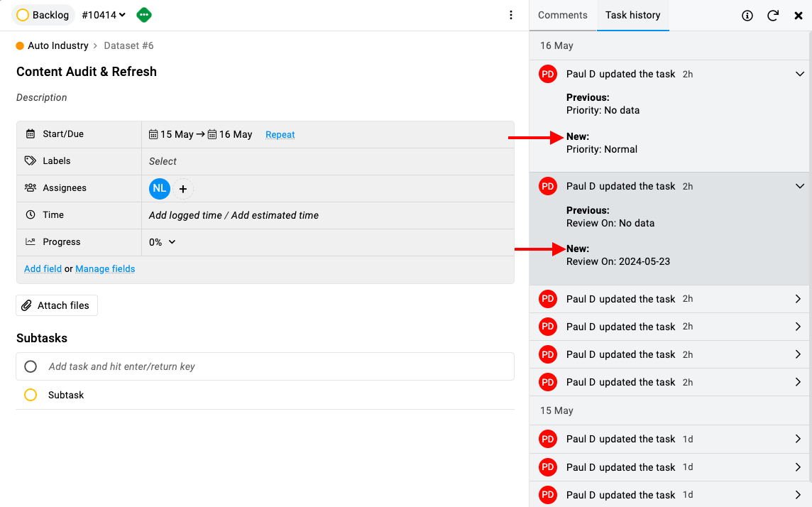This screenshot has height=507, width=812.
Task: Click the Start/Due calendar icon
Action: pos(31,134)
